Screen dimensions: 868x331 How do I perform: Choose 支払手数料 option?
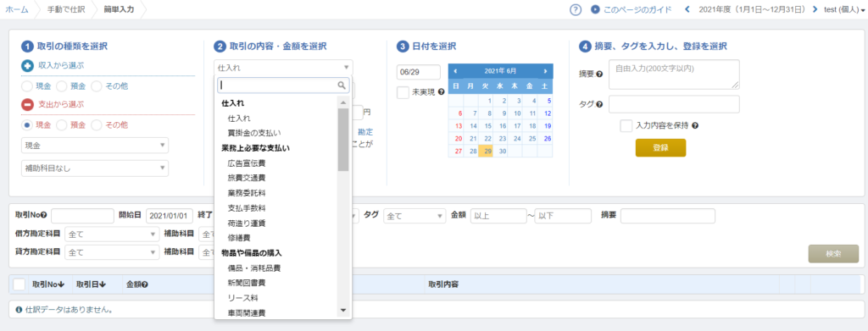tap(247, 208)
